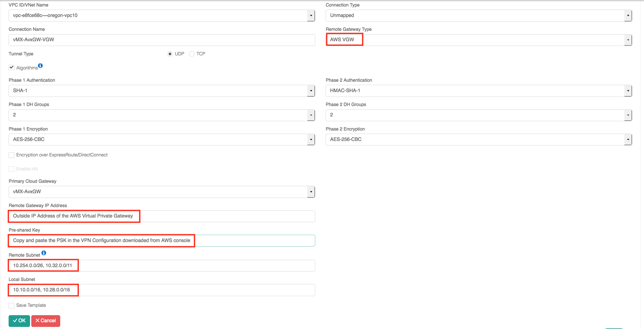Expand the Remote Gateway Type dropdown
This screenshot has width=644, height=329.
click(x=628, y=40)
